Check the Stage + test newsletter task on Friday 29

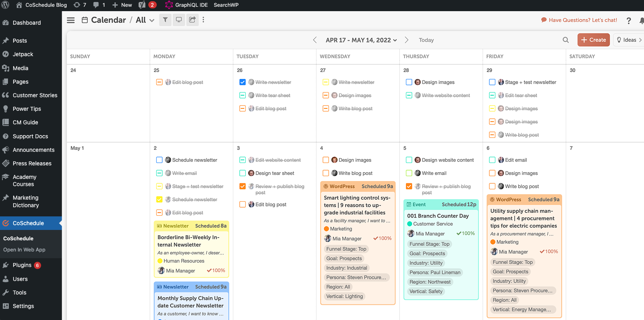pyautogui.click(x=492, y=82)
